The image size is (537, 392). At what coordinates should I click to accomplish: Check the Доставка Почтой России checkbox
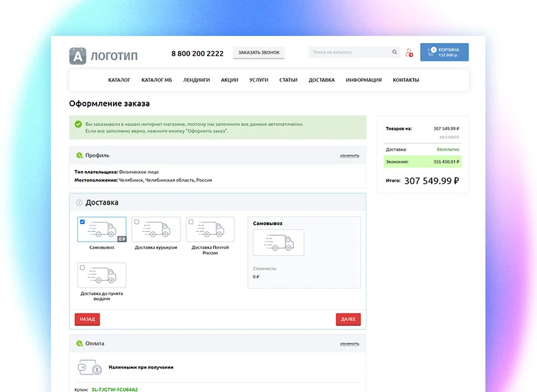tap(191, 222)
